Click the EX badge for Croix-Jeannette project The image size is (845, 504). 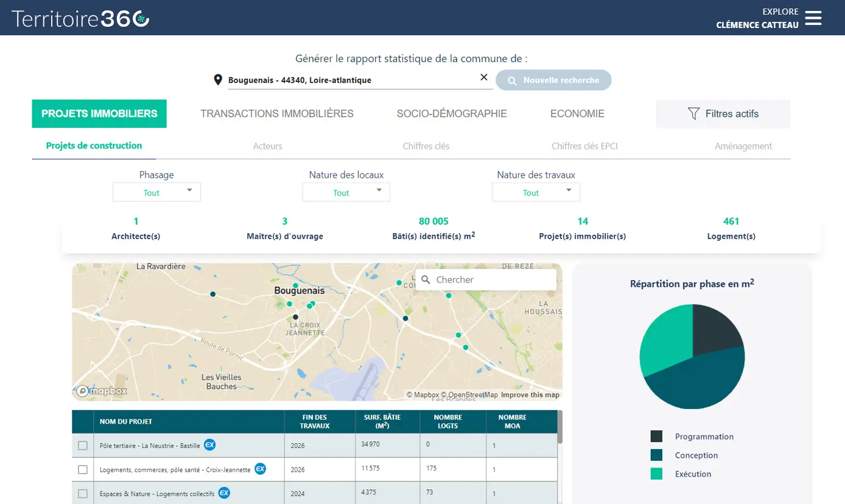pyautogui.click(x=260, y=469)
